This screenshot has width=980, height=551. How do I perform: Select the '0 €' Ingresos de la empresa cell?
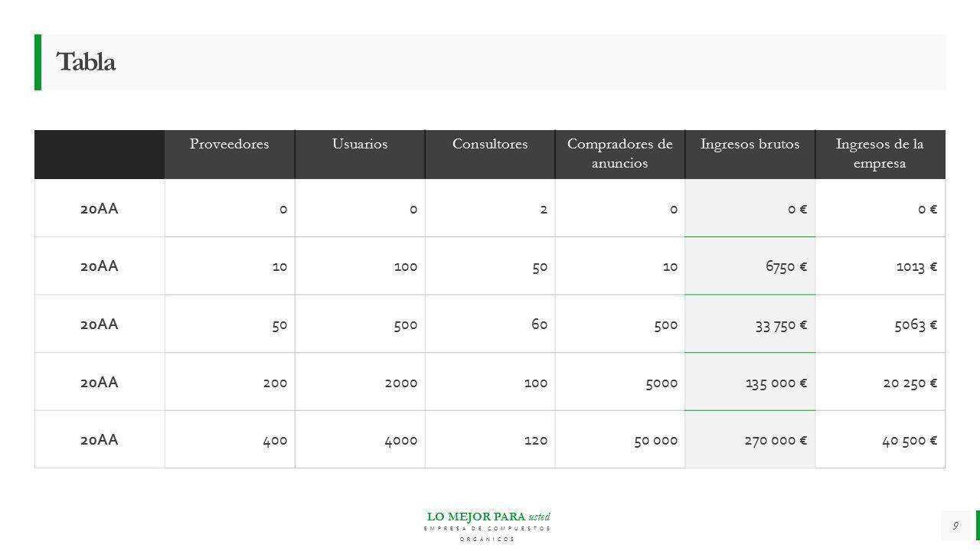point(880,208)
